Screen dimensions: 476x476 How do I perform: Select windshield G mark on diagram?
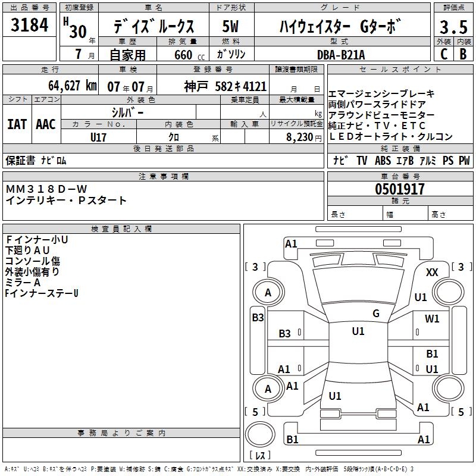pos(376,313)
